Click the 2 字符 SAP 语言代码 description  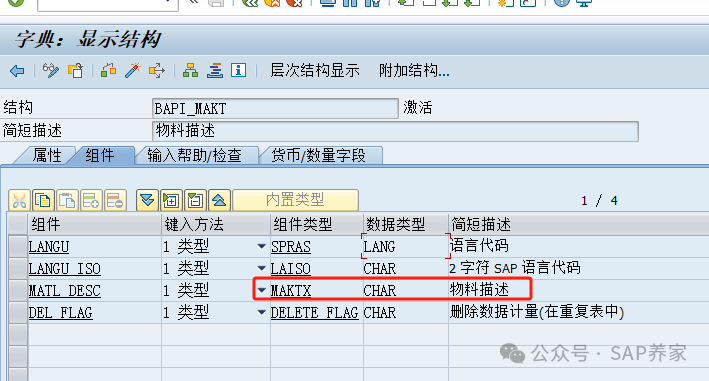tap(515, 268)
